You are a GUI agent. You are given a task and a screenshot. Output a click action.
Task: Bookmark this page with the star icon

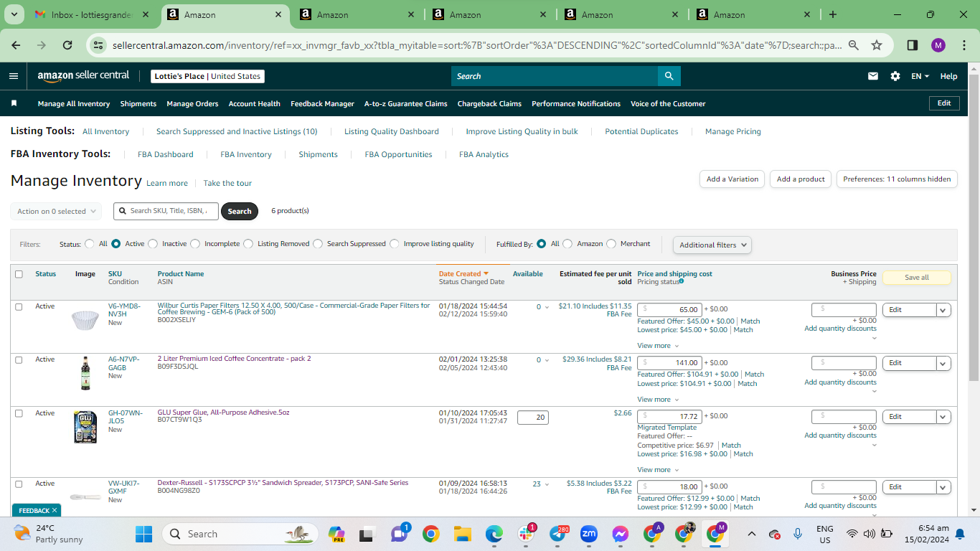point(877,45)
